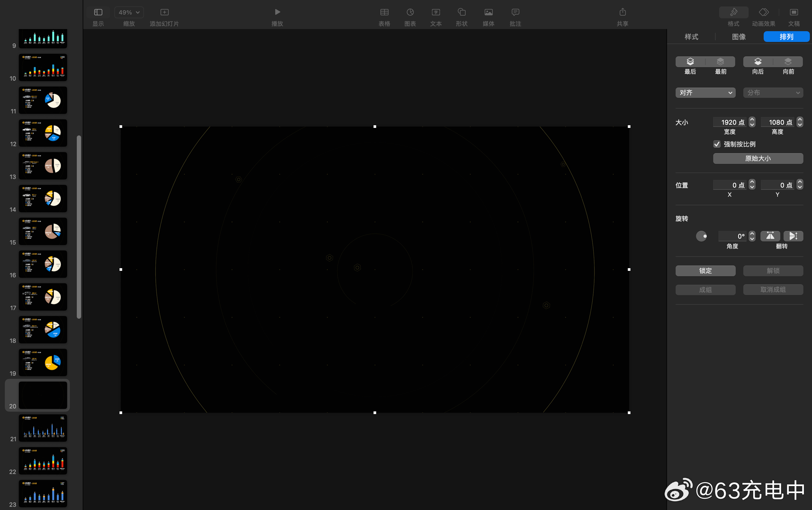The image size is (812, 510).
Task: Click the 锁定 lock button
Action: [705, 271]
